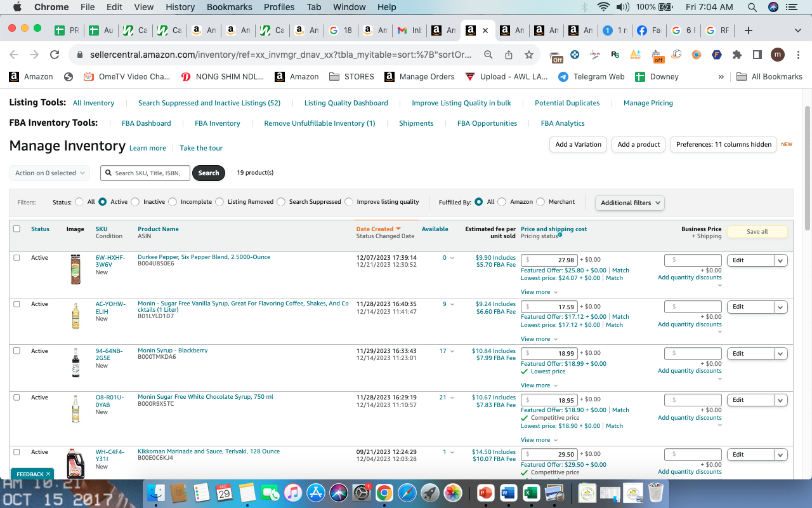The height and width of the screenshot is (508, 812).
Task: Tick the select-all checkbox in table header
Action: click(16, 229)
